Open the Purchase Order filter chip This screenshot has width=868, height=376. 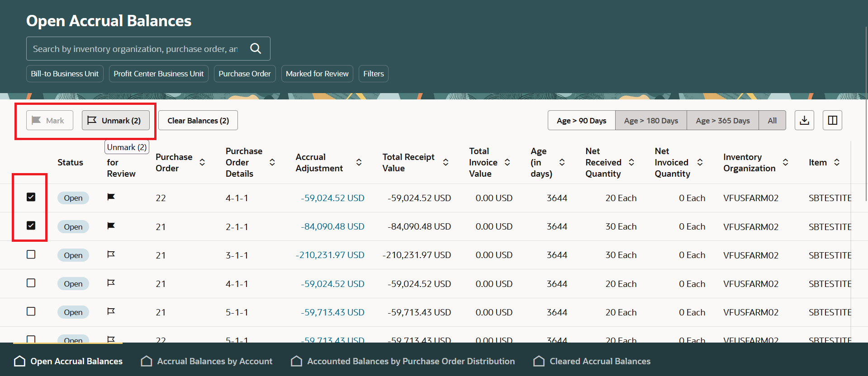(x=245, y=74)
